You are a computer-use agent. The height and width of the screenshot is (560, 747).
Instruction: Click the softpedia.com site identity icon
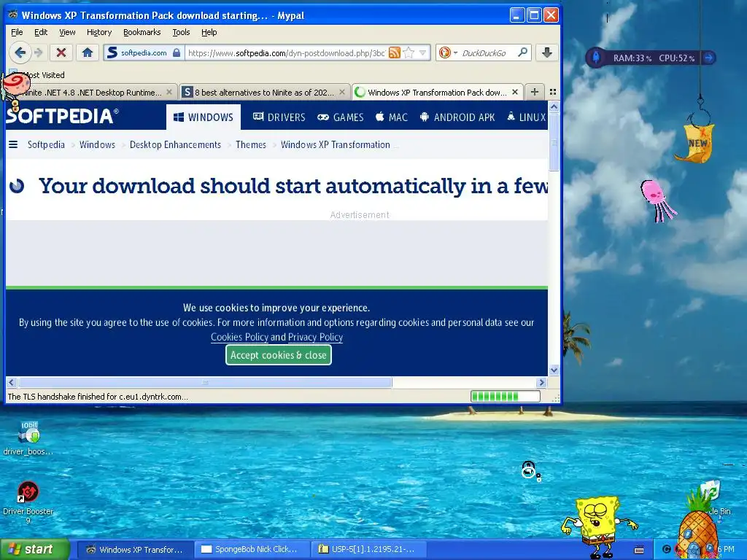pos(142,52)
